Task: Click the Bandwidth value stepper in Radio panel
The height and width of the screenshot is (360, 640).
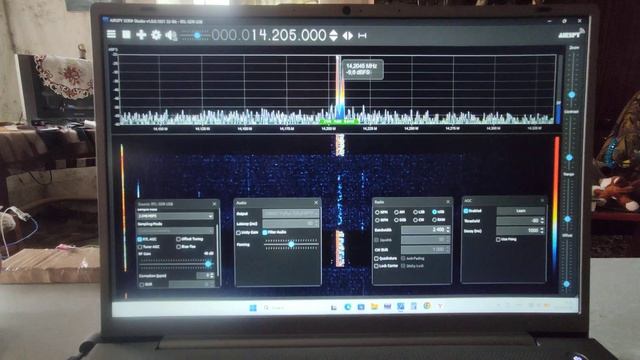Action: [x=448, y=230]
